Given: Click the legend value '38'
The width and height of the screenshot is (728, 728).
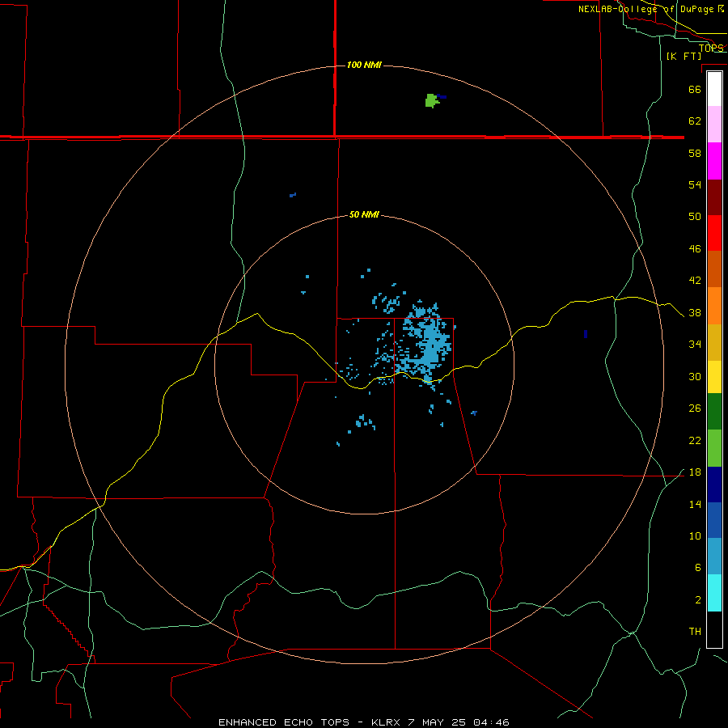Looking at the screenshot, I should pyautogui.click(x=695, y=312).
